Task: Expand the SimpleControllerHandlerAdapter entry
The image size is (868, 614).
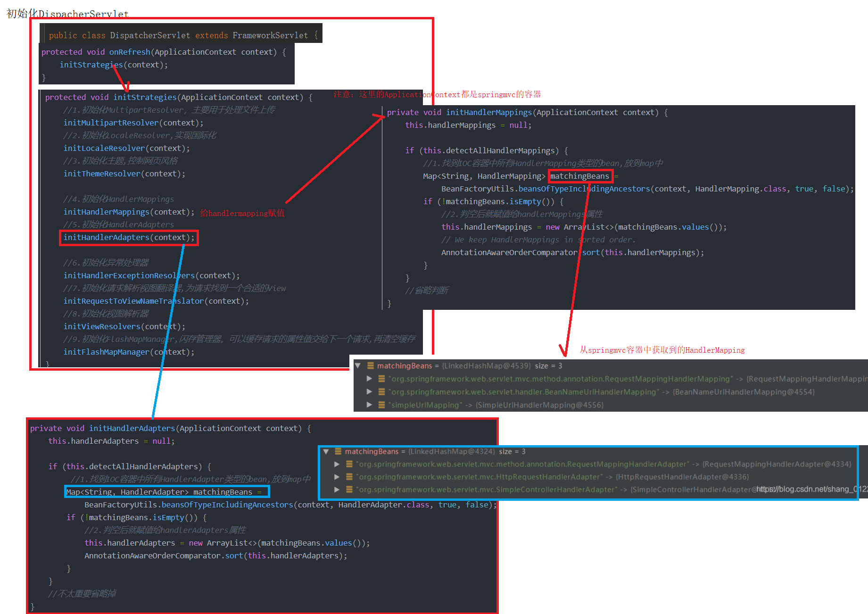Action: coord(337,490)
